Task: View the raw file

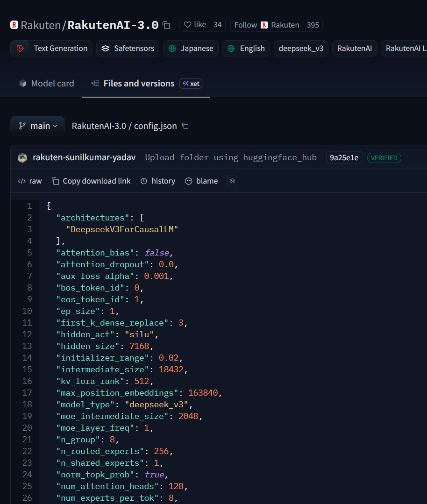Action: coord(30,181)
